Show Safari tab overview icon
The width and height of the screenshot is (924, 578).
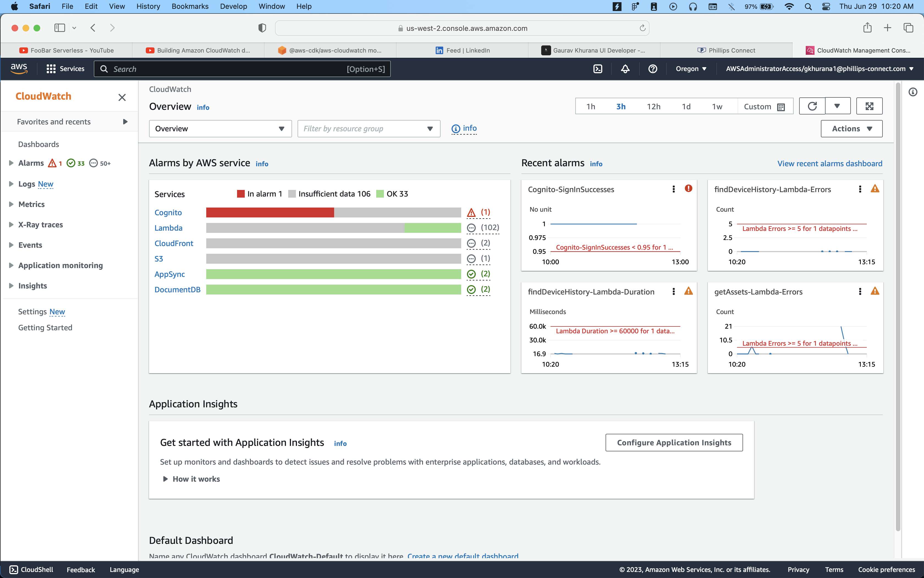(908, 28)
